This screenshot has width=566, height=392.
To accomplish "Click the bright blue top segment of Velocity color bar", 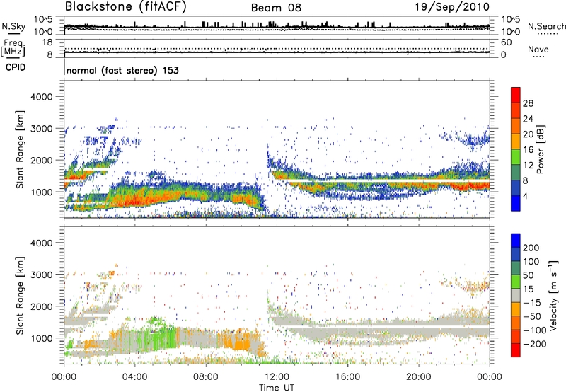I will [516, 241].
